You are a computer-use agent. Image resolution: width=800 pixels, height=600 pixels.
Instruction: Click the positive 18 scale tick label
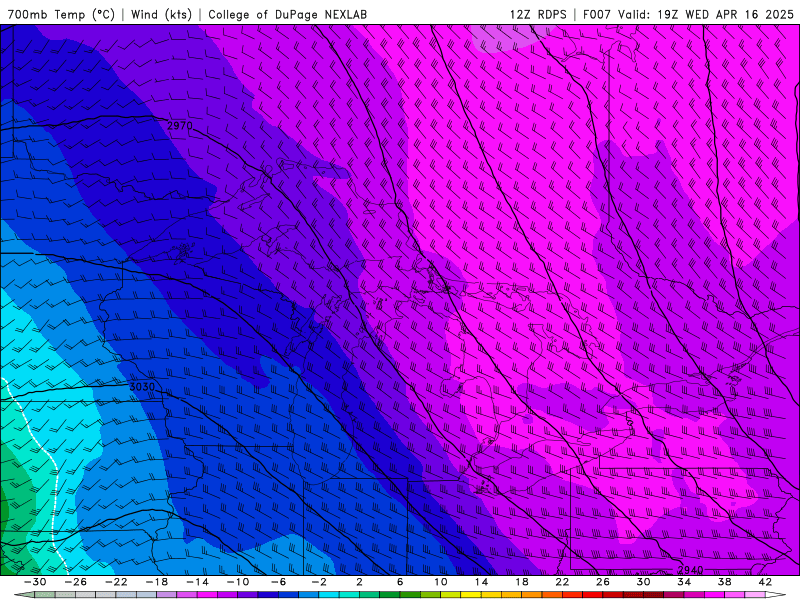521,582
